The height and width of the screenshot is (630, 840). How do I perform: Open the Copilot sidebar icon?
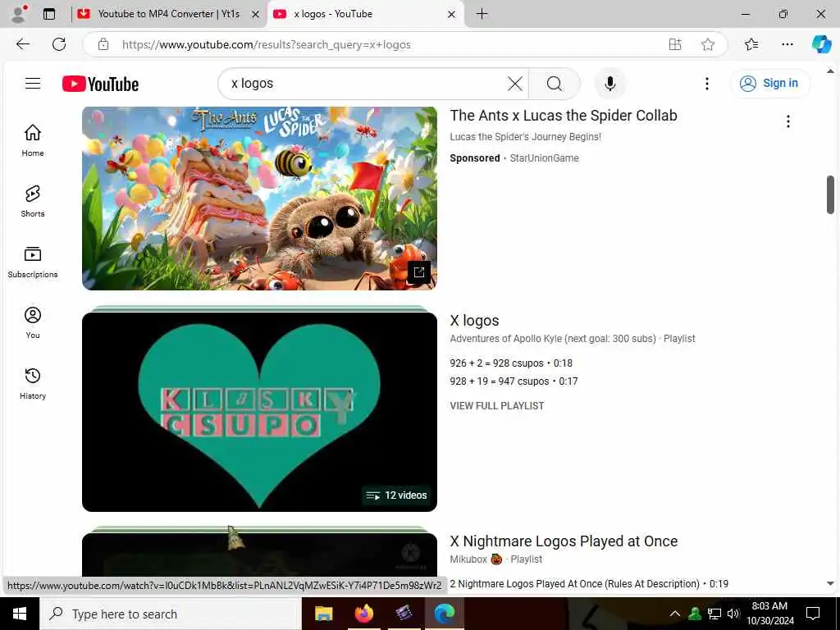point(821,44)
